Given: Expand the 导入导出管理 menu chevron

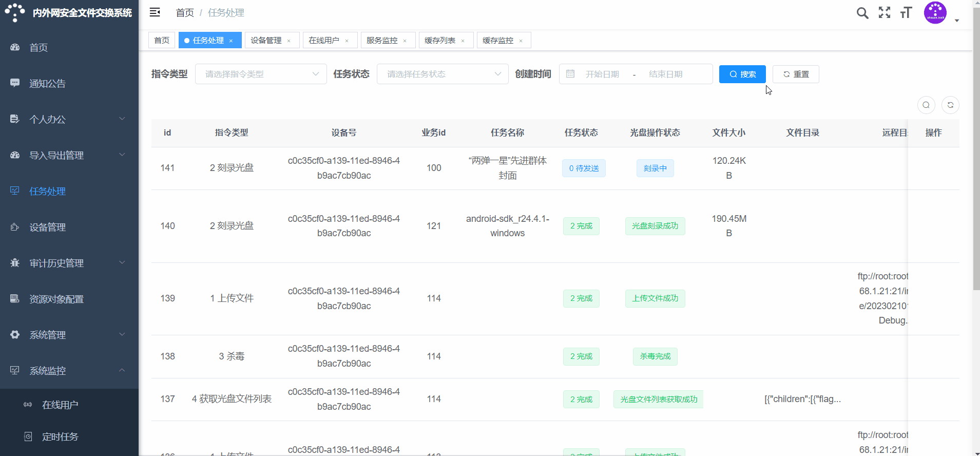Looking at the screenshot, I should tap(122, 155).
